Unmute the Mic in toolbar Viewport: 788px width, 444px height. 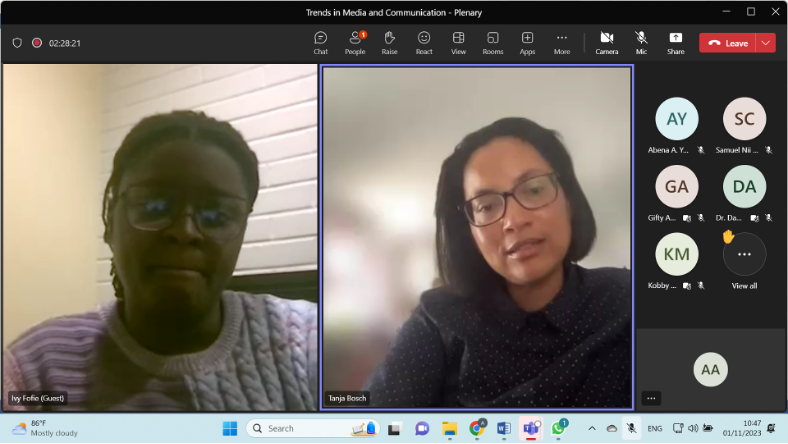click(641, 42)
